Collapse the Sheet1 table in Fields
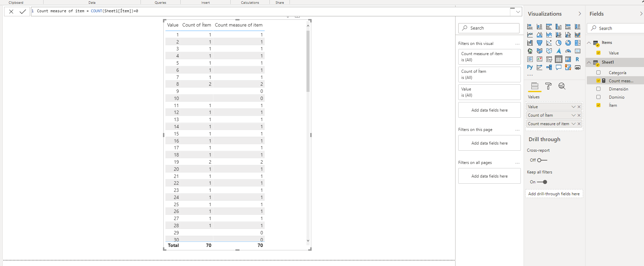The height and width of the screenshot is (266, 644). 589,62
